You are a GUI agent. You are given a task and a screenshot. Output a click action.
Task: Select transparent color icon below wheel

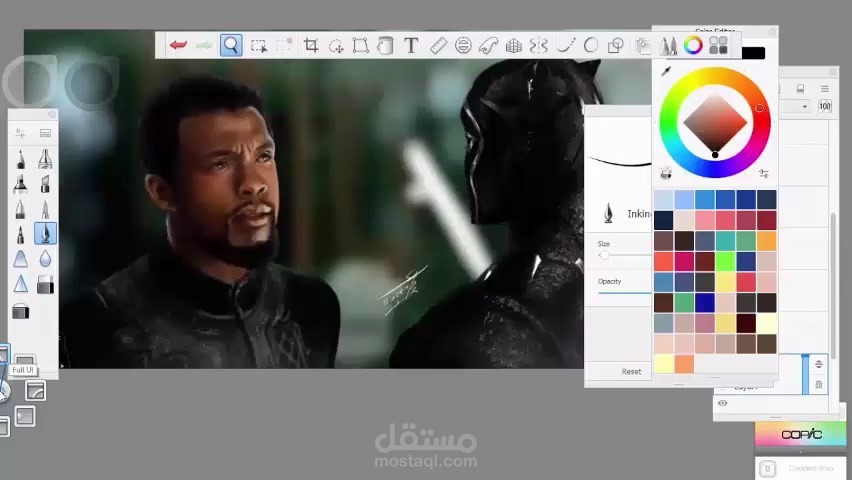(x=666, y=174)
